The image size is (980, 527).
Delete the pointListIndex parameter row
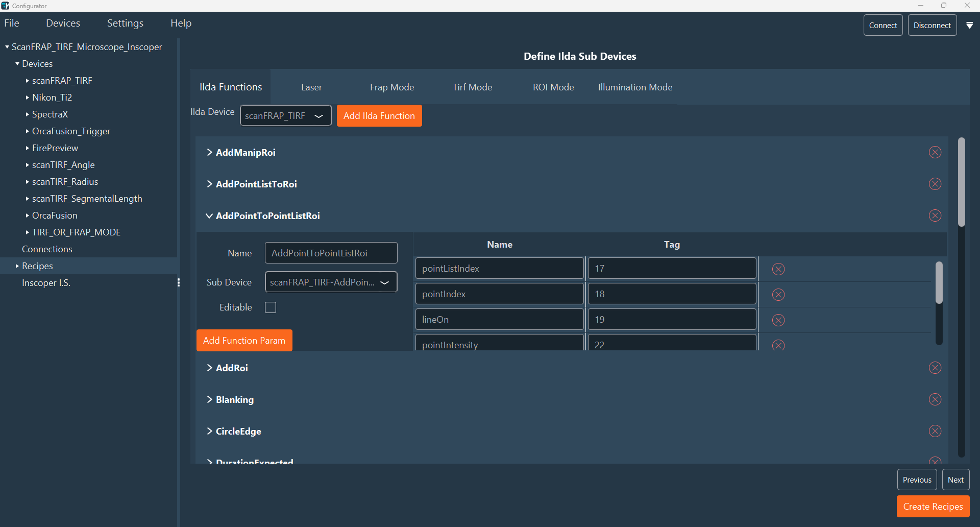tap(778, 269)
